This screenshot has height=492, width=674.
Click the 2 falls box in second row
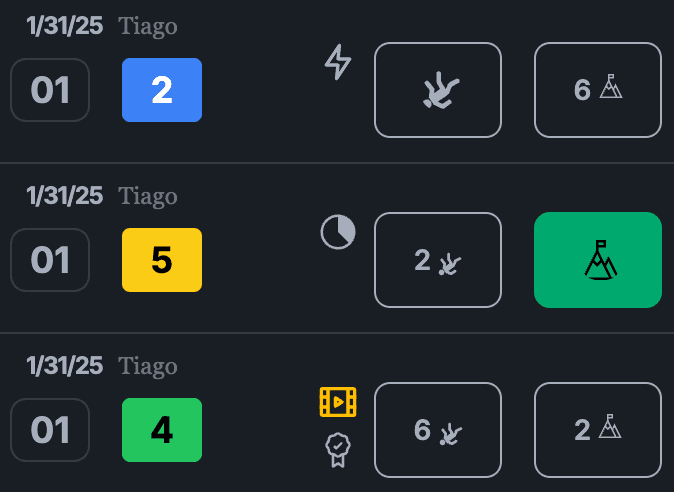(x=438, y=260)
